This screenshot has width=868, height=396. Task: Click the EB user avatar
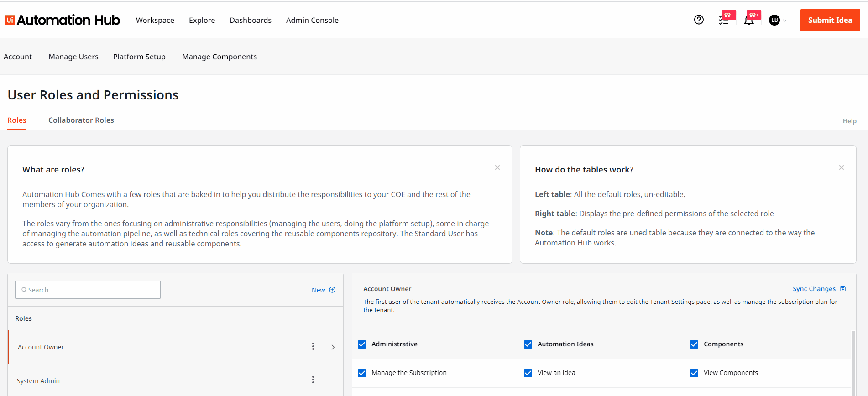774,20
